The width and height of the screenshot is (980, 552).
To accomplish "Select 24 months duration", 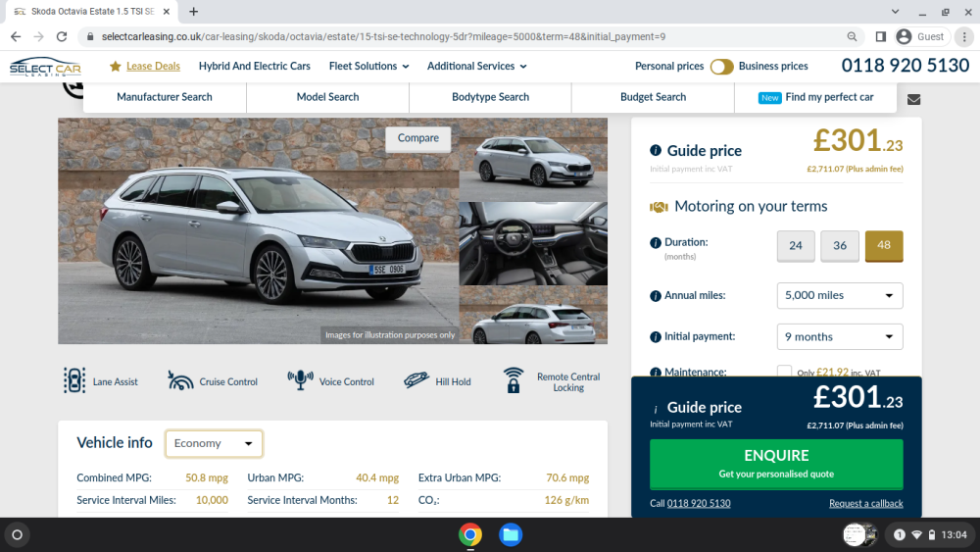I will point(796,246).
